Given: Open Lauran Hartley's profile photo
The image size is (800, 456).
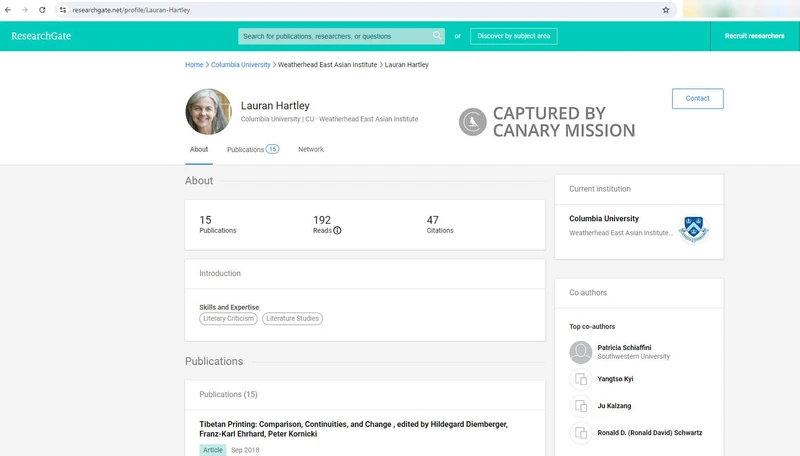Looking at the screenshot, I should (x=208, y=112).
